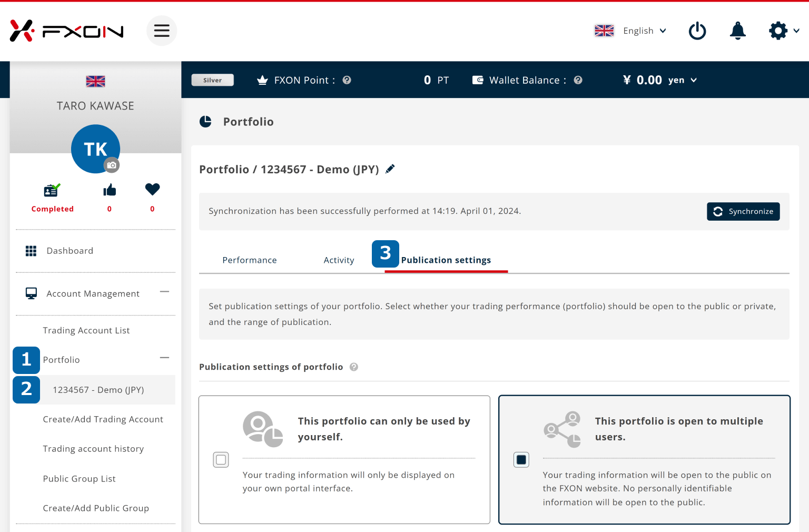Click the ¥ 0.00 wallet balance value

(x=642, y=80)
